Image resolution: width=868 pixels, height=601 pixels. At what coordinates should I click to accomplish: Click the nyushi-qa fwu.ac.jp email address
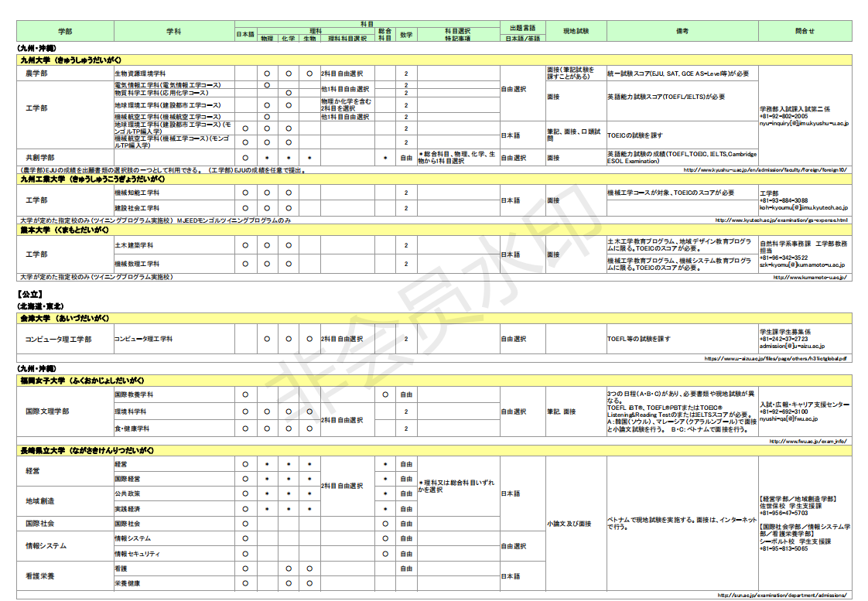(788, 419)
